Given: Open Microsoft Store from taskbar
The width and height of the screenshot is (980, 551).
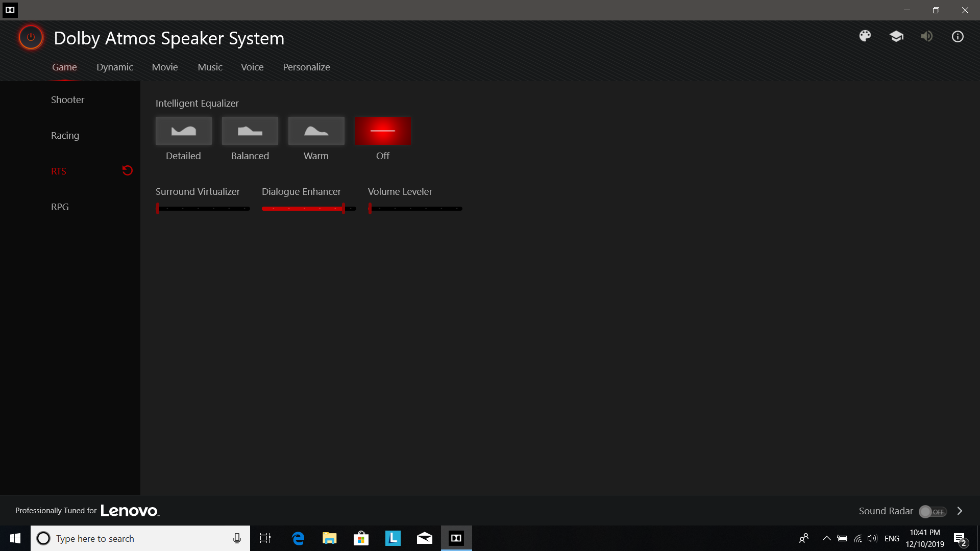Looking at the screenshot, I should point(361,538).
